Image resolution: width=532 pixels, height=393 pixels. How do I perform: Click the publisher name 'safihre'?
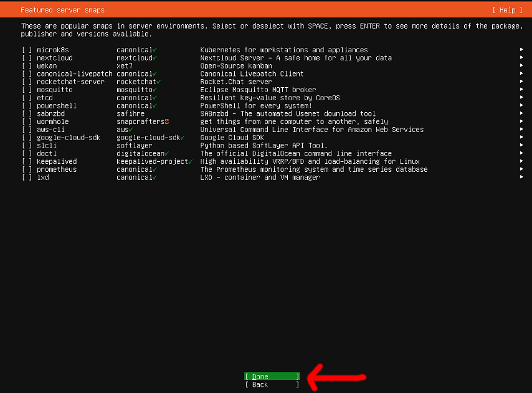coord(131,113)
